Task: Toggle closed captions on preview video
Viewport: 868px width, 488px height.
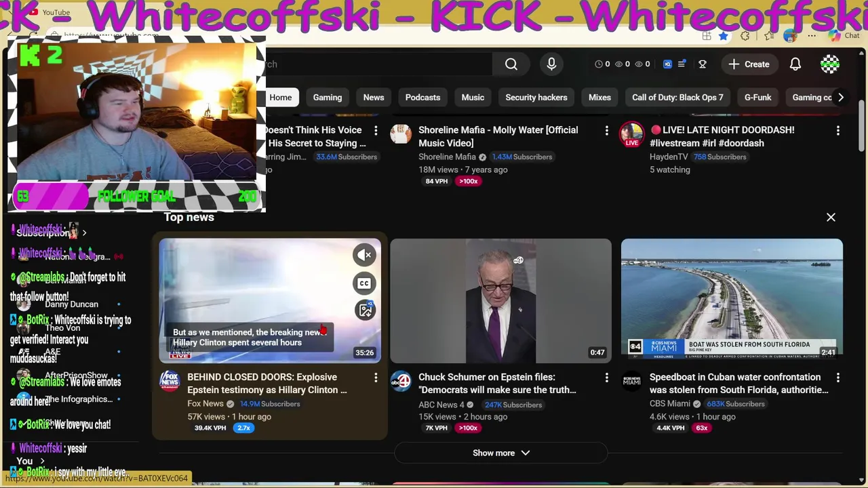Action: tap(365, 283)
